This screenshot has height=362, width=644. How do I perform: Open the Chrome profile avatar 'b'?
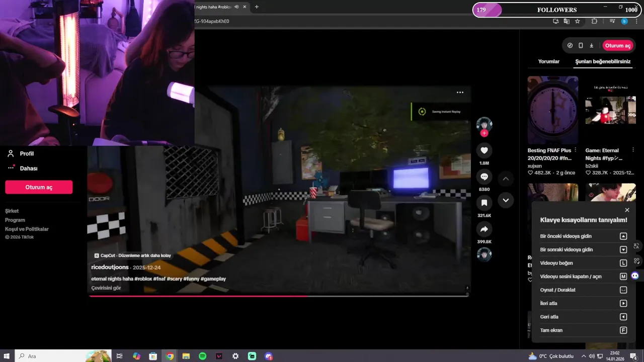[624, 21]
